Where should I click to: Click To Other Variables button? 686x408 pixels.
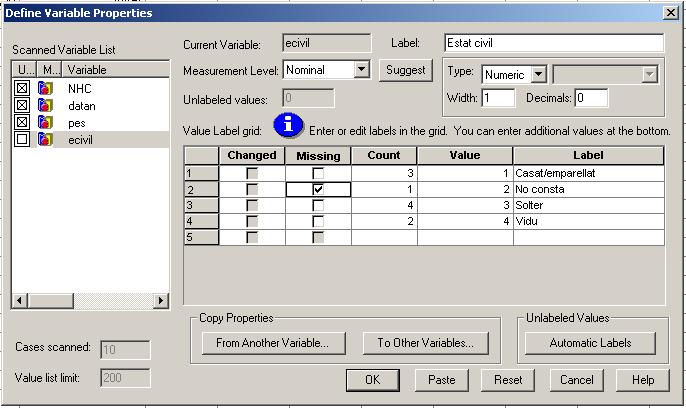425,343
